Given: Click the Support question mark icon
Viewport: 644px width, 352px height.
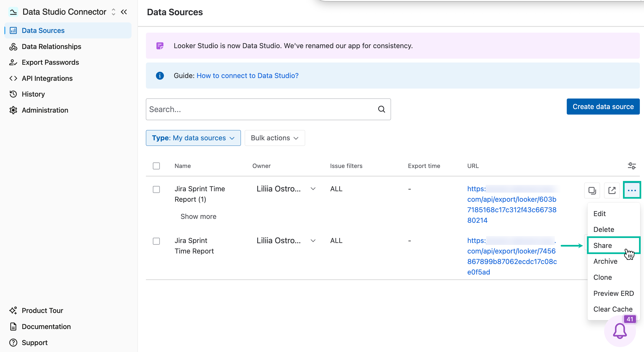Looking at the screenshot, I should pos(13,343).
